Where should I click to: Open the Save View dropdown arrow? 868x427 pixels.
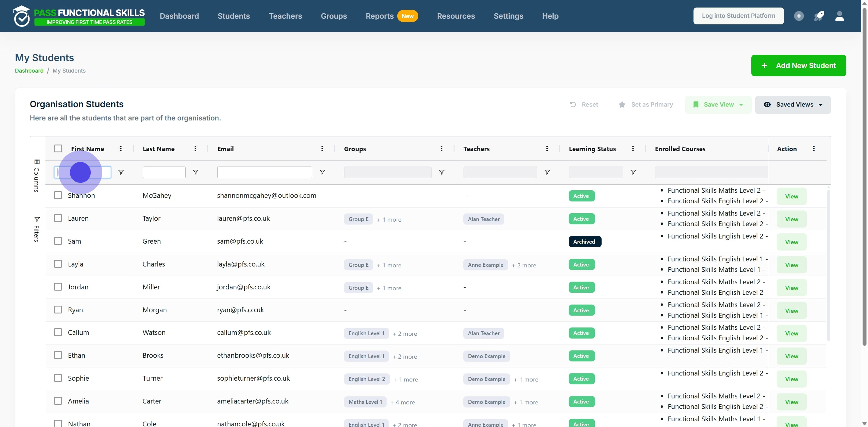pos(741,105)
